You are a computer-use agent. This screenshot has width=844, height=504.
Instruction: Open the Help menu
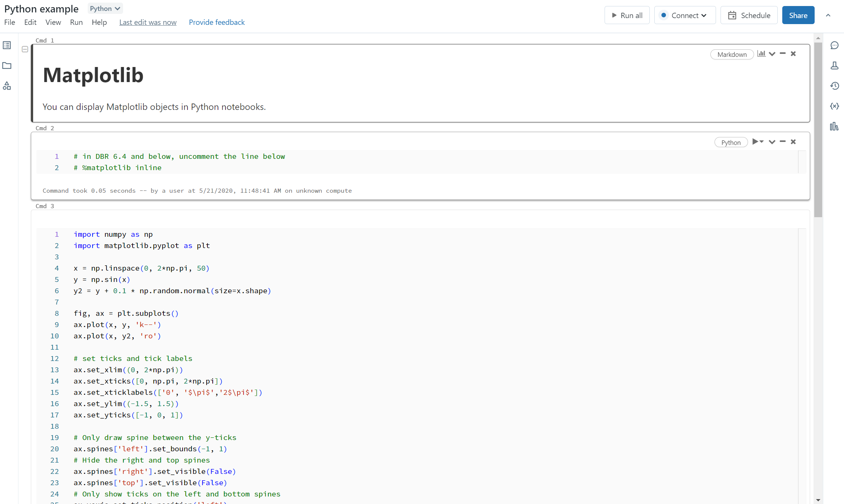pyautogui.click(x=99, y=22)
